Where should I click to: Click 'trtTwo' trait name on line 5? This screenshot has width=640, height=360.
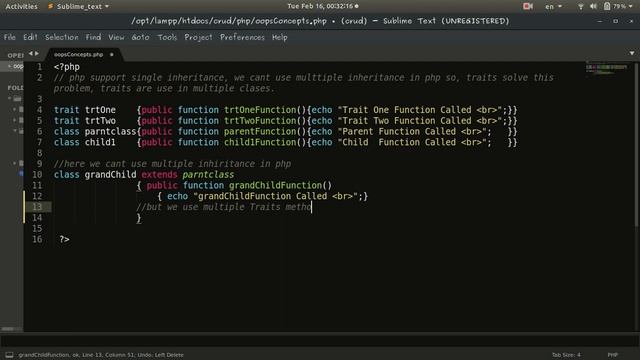coord(100,121)
